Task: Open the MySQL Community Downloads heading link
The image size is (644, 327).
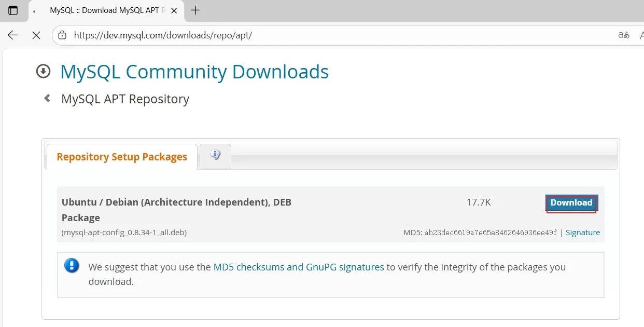Action: click(x=194, y=72)
